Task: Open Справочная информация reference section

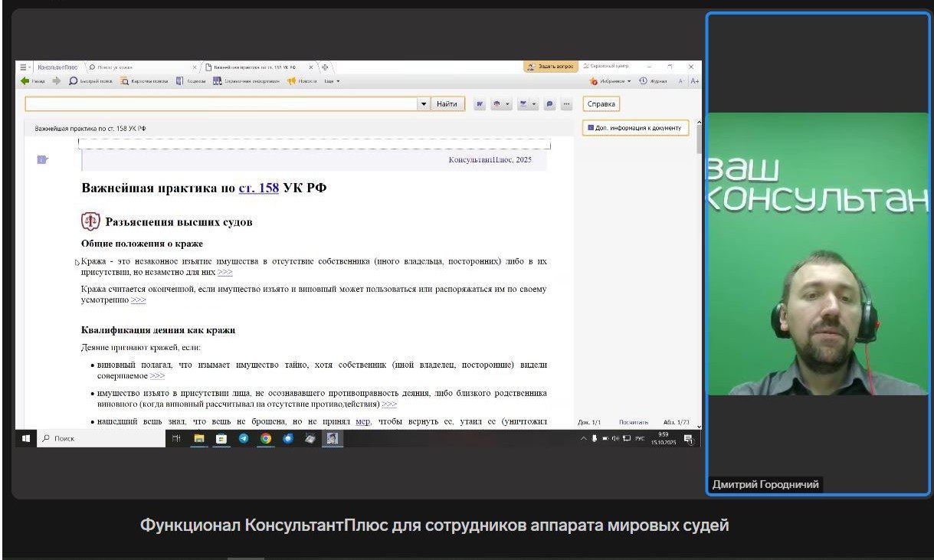Action: [245, 81]
